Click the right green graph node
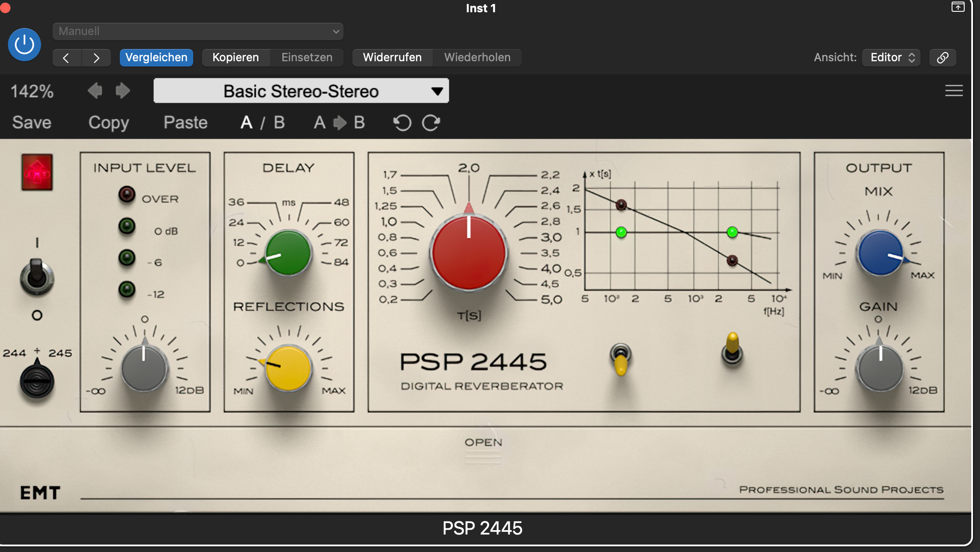980x552 pixels. (x=733, y=232)
